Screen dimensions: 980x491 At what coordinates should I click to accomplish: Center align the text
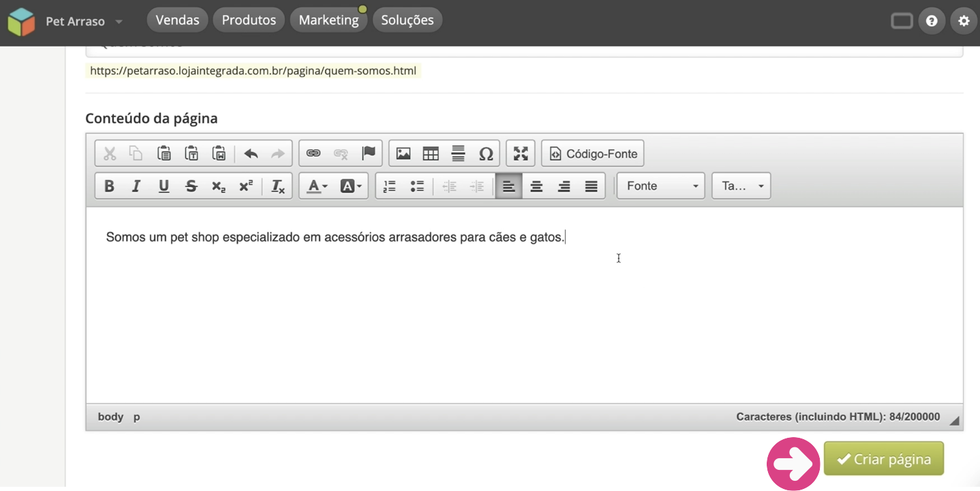pyautogui.click(x=536, y=185)
